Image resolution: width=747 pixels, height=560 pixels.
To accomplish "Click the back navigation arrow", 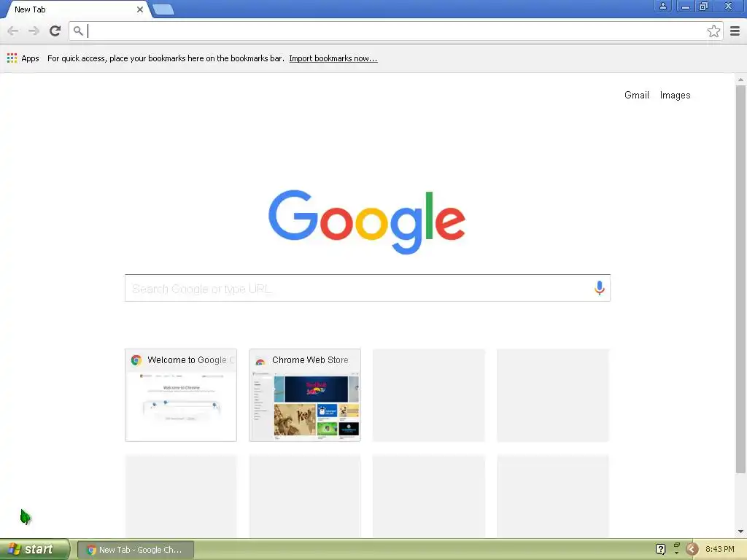I will click(13, 31).
